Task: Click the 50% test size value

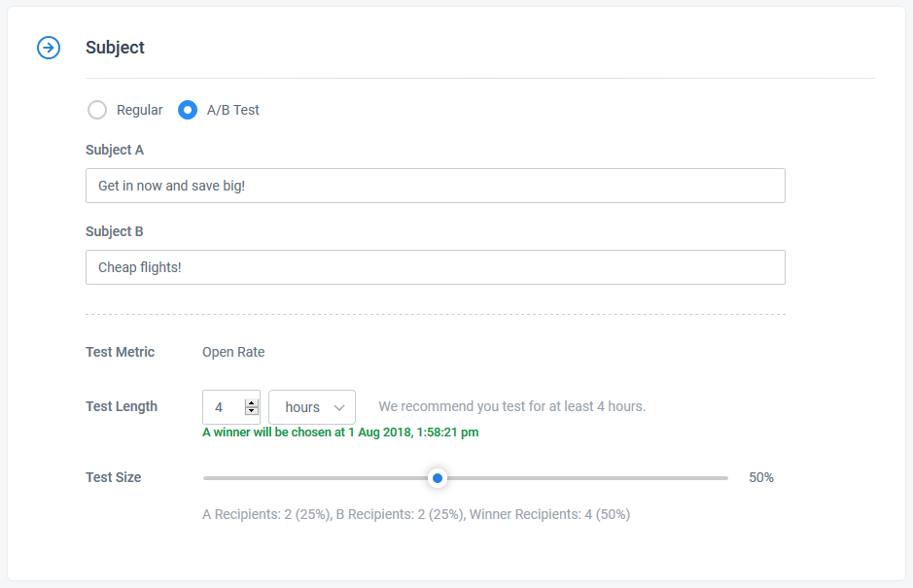Action: click(761, 478)
